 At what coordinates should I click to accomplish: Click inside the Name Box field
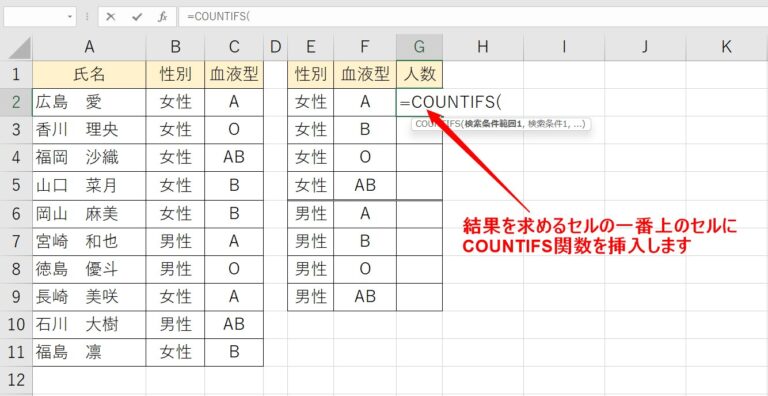click(34, 17)
